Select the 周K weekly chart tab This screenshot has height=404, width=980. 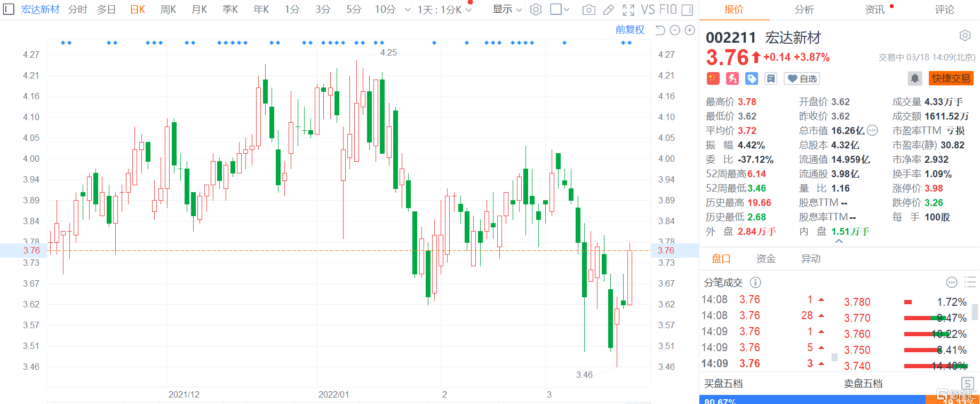coord(168,10)
